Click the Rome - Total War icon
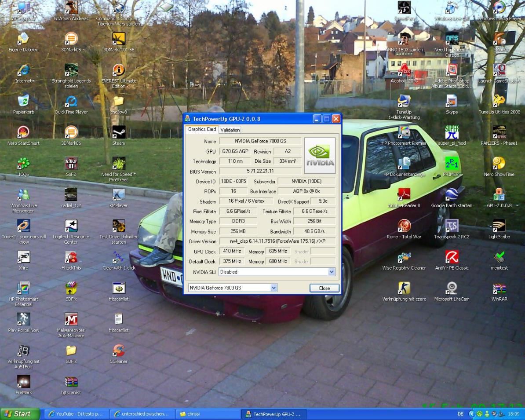 [404, 226]
